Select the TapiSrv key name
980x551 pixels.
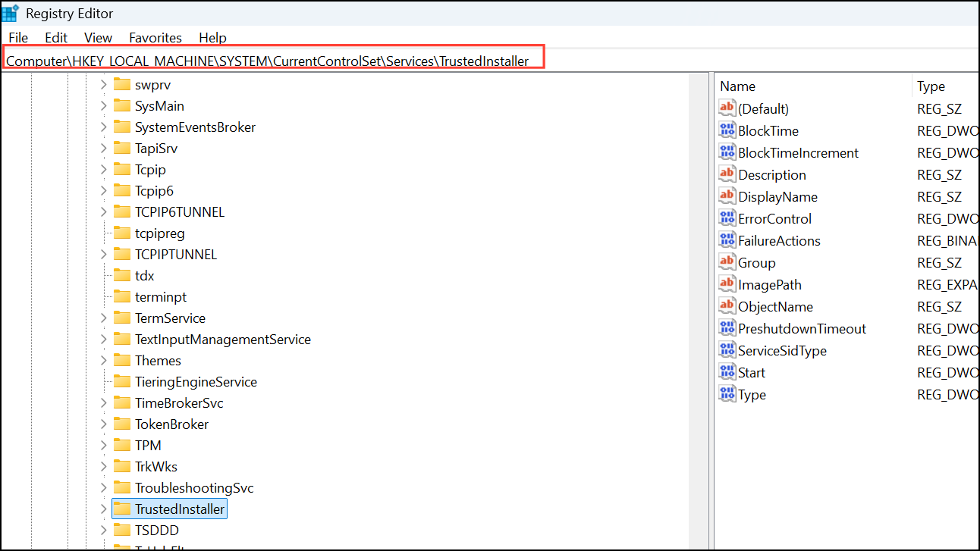click(156, 149)
